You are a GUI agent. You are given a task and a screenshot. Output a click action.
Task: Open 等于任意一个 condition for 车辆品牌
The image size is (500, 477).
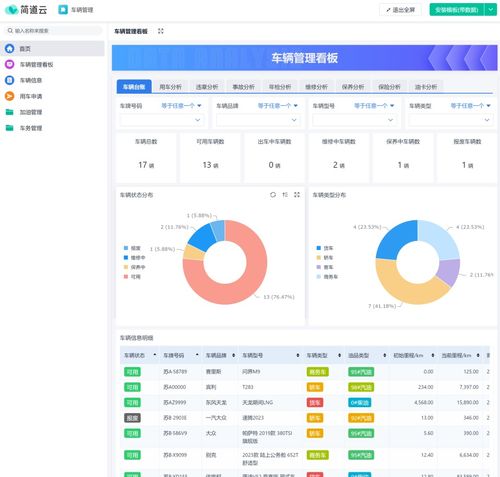click(x=277, y=106)
